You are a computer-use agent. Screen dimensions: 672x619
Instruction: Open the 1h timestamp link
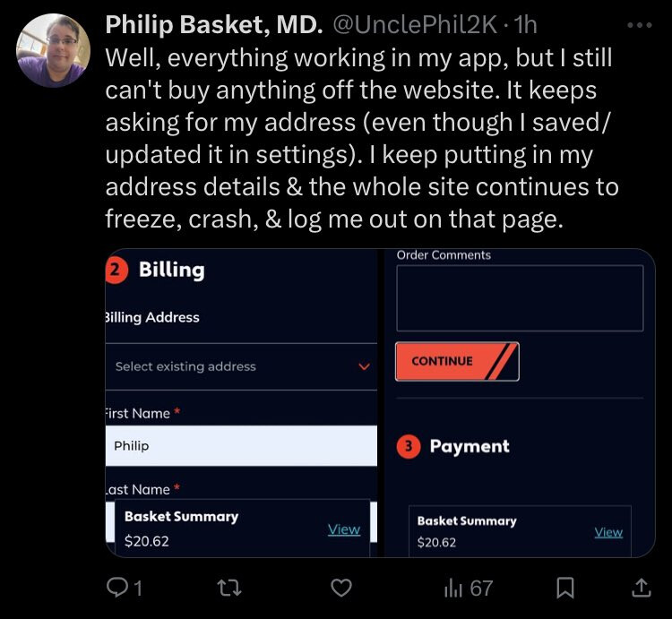pyautogui.click(x=525, y=25)
